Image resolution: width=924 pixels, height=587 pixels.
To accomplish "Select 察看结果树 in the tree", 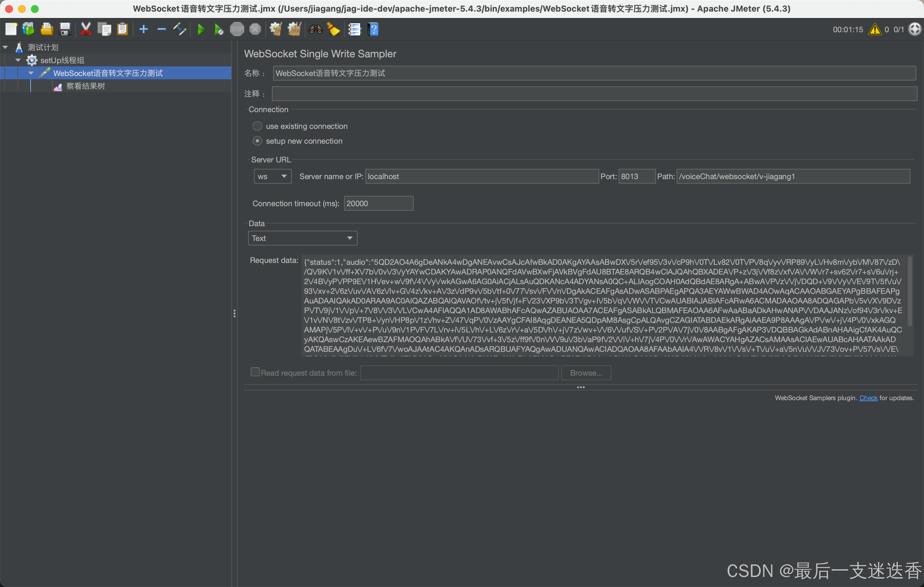I will 85,86.
